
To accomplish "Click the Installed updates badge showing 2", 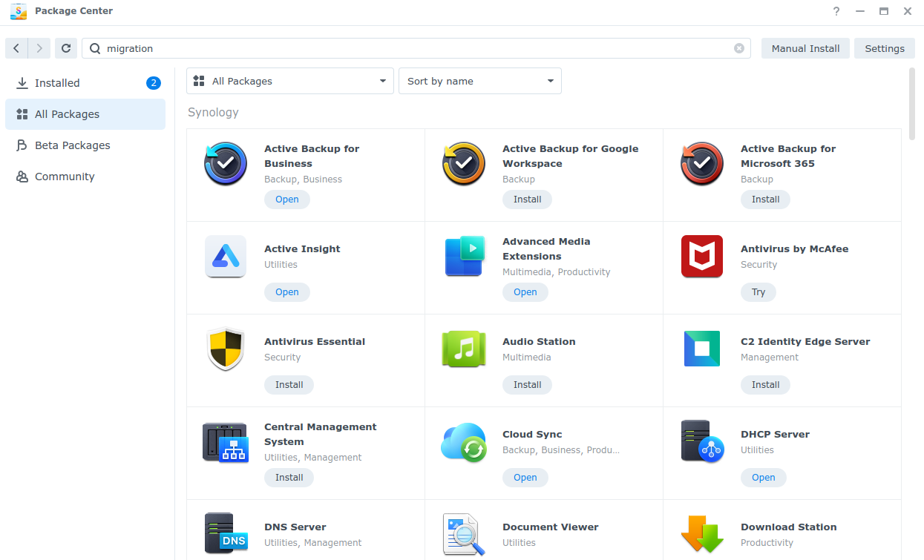I will click(x=154, y=83).
